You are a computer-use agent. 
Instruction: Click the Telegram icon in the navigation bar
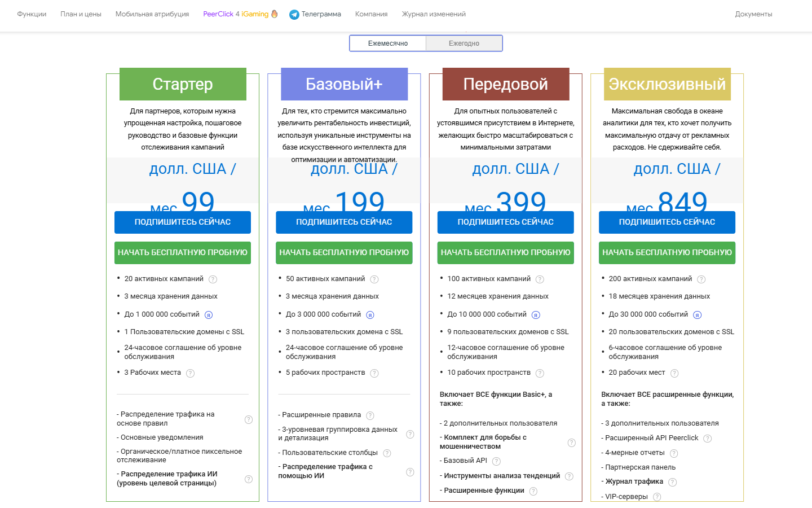[x=294, y=15]
